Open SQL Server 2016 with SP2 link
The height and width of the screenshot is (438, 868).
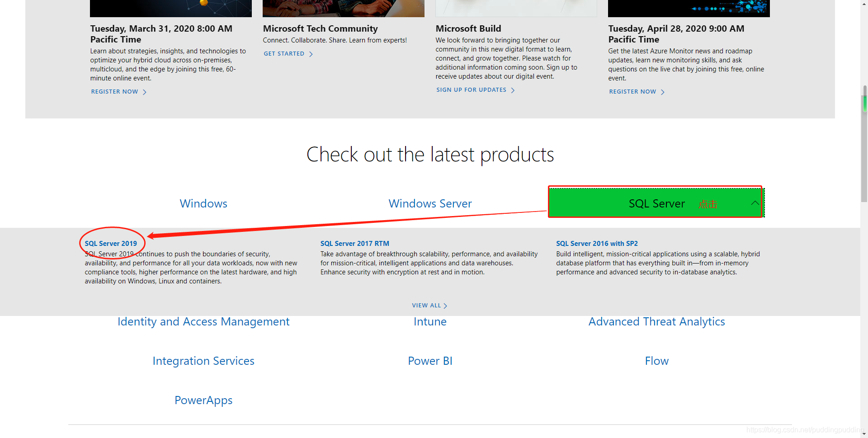(x=597, y=244)
